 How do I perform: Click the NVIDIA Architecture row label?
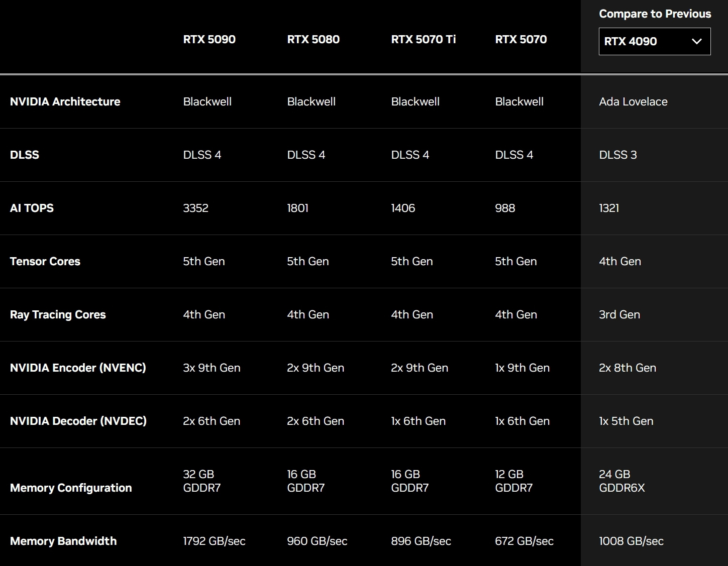click(65, 101)
